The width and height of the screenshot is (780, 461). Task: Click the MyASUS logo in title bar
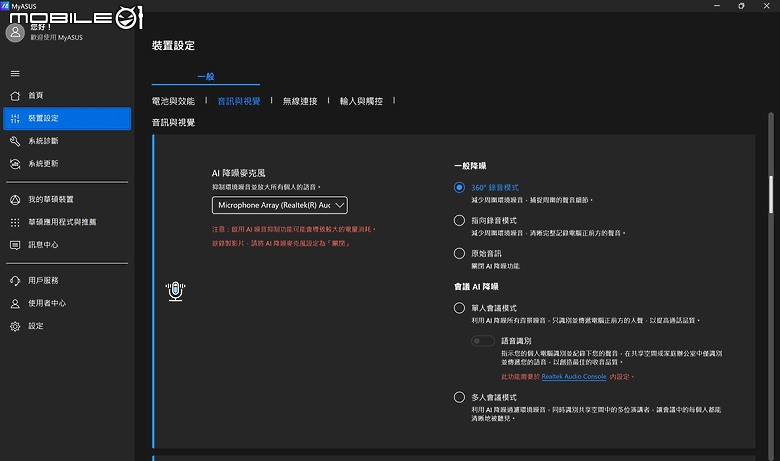coord(5,6)
